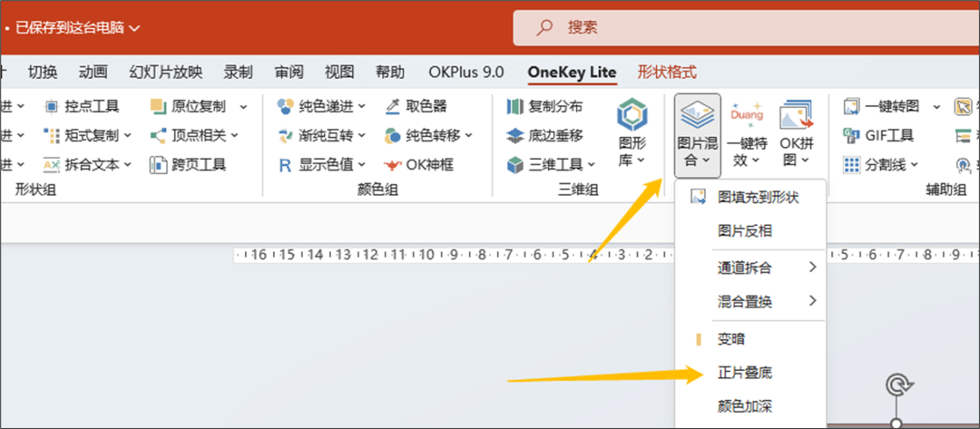Open the GIF工具
This screenshot has height=429, width=980.
tap(878, 135)
